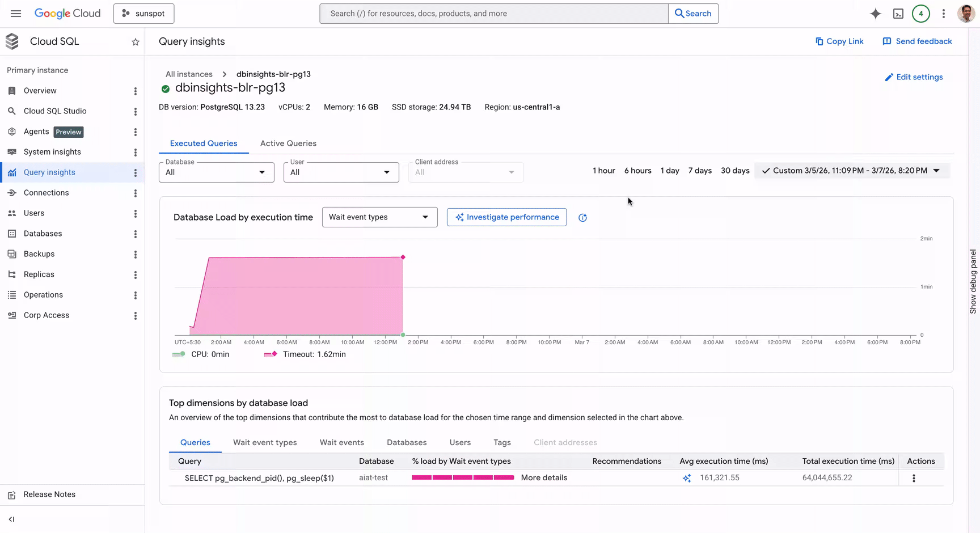980x533 pixels.
Task: Open Cloud SQL Studio from sidebar
Action: (55, 111)
